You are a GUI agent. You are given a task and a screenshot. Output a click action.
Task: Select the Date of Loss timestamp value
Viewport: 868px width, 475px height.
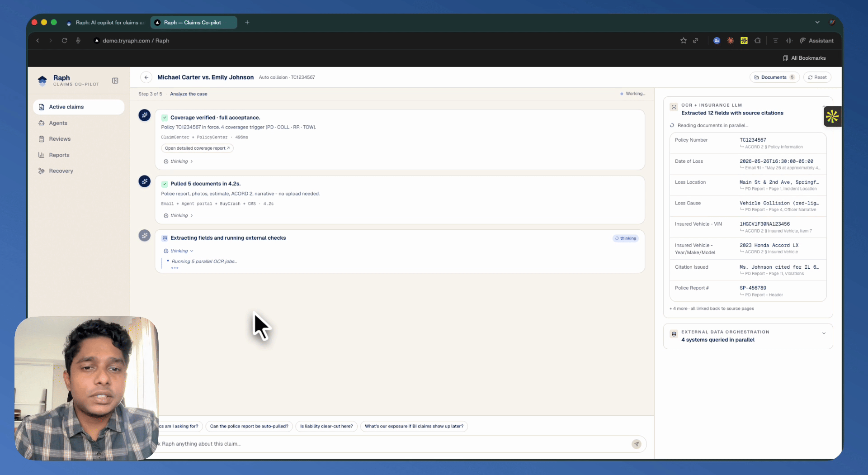[x=776, y=161]
